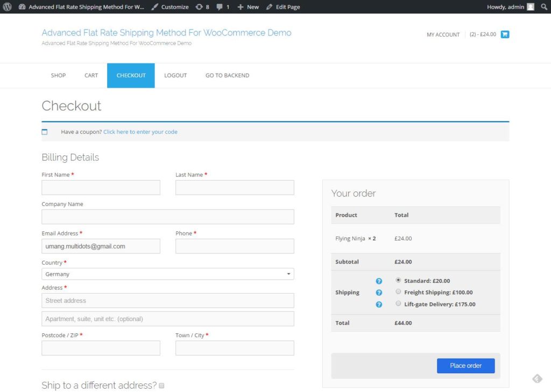Click the Street address field
The height and width of the screenshot is (392, 551).
[168, 301]
